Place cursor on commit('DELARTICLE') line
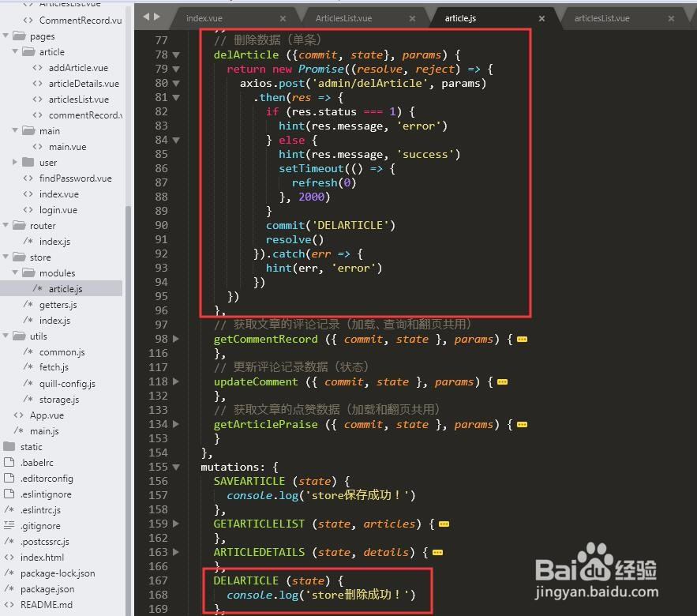 pos(330,225)
